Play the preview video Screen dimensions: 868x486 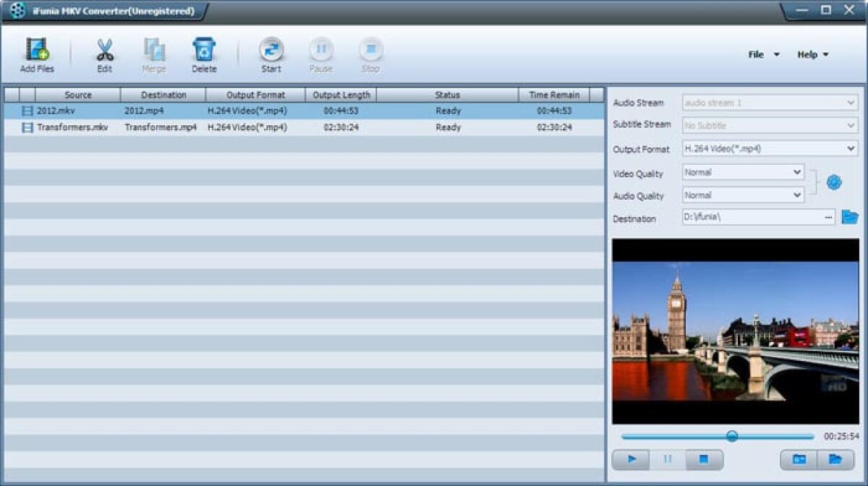pos(631,459)
